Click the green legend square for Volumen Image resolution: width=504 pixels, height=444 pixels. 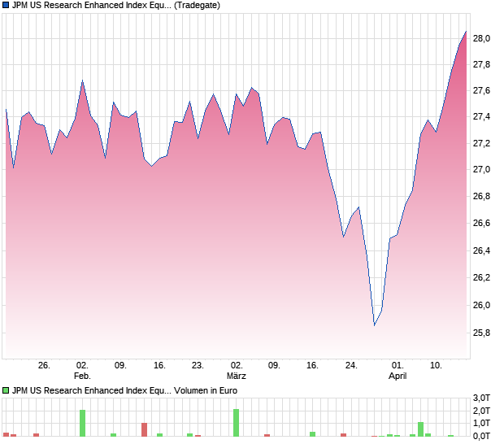(x=6, y=390)
